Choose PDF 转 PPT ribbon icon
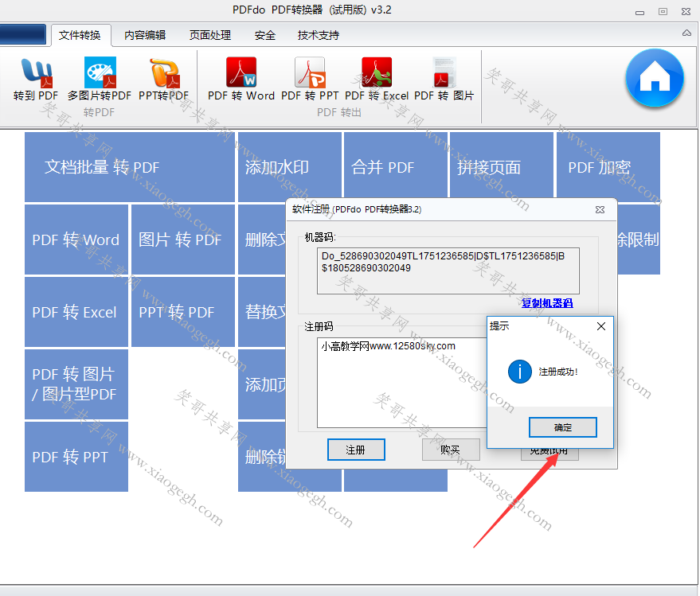Screen dimensions: 700x596 pyautogui.click(x=310, y=80)
